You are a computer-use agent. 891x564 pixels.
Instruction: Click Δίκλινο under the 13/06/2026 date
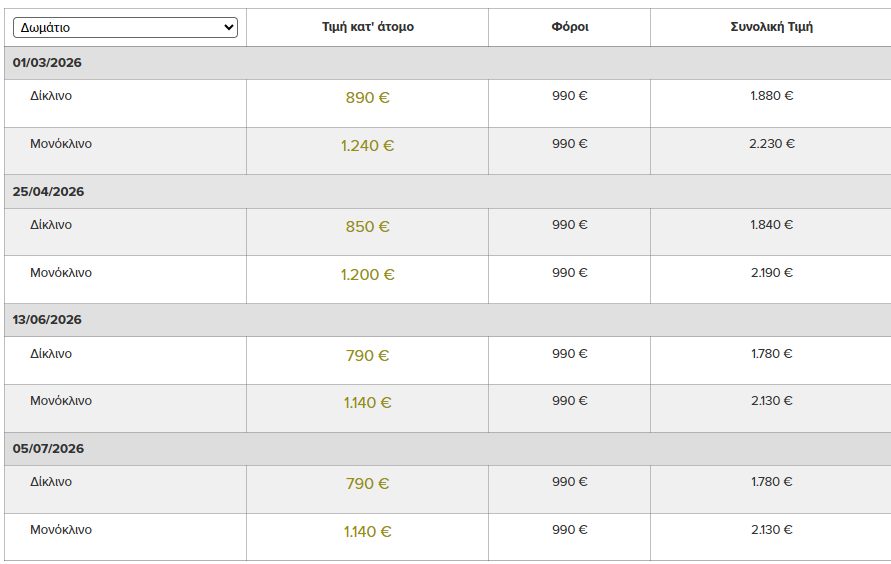click(x=51, y=354)
